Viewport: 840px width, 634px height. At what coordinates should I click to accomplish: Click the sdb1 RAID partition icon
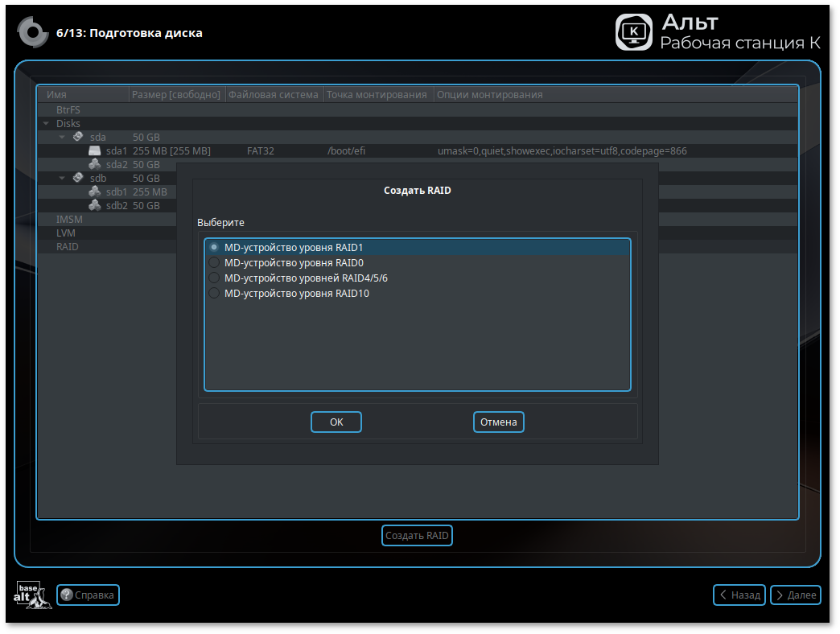point(94,191)
